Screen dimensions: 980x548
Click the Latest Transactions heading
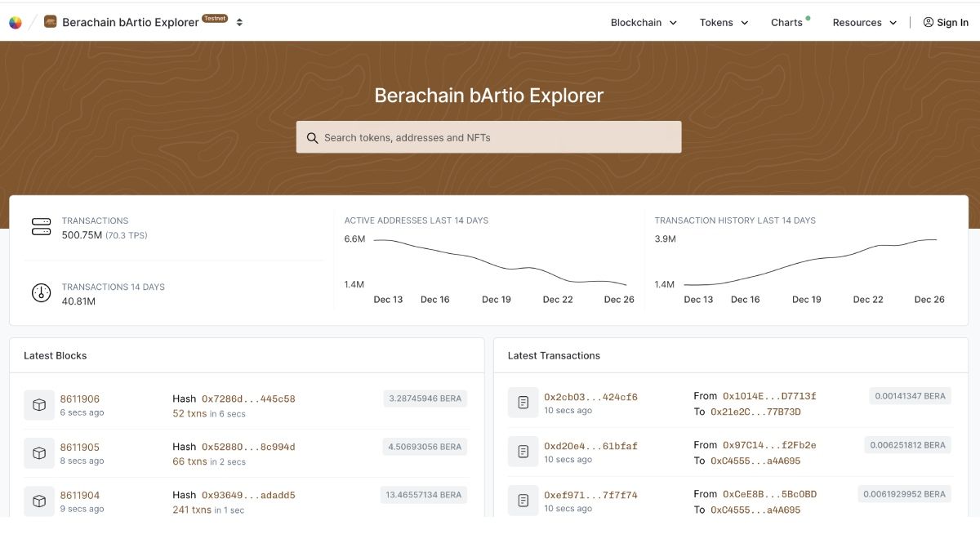coord(554,356)
